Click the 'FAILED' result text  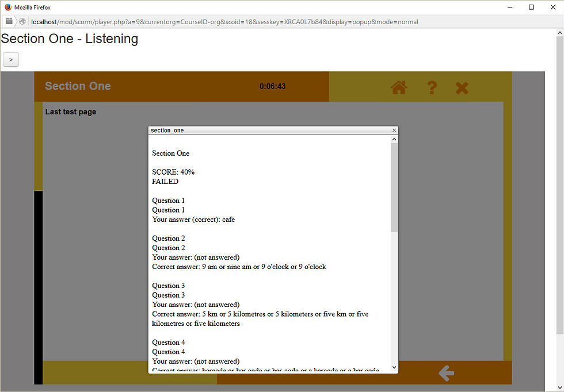[x=165, y=182]
